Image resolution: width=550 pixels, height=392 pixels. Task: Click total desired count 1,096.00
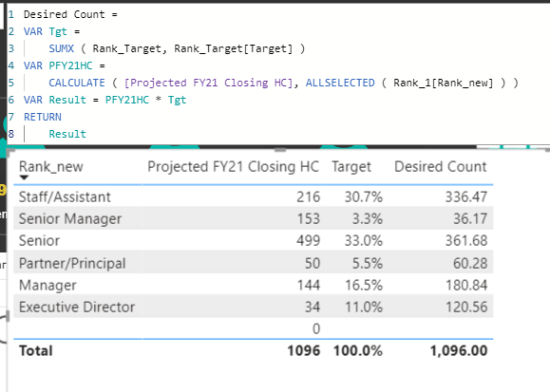(x=459, y=350)
